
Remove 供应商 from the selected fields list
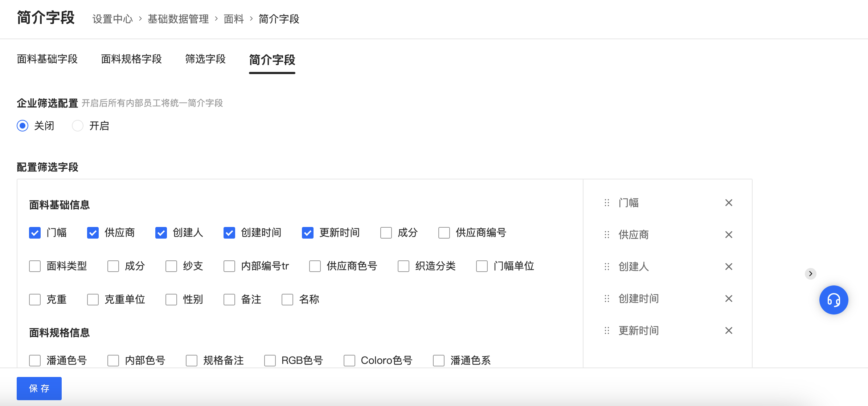click(x=729, y=235)
